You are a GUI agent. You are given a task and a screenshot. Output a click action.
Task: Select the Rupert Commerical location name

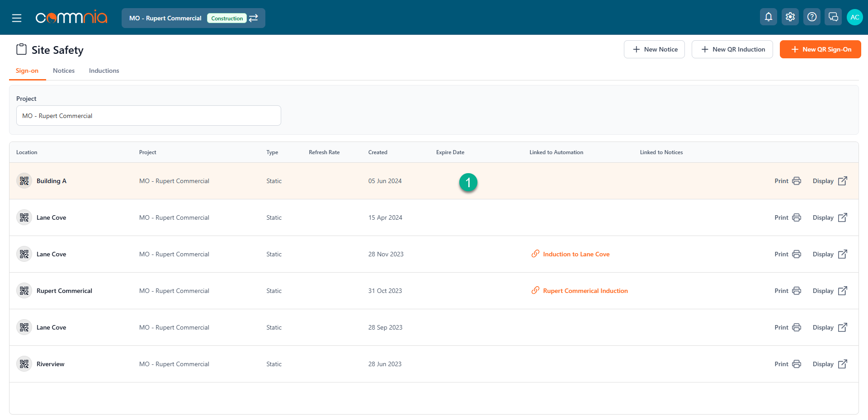coord(64,291)
